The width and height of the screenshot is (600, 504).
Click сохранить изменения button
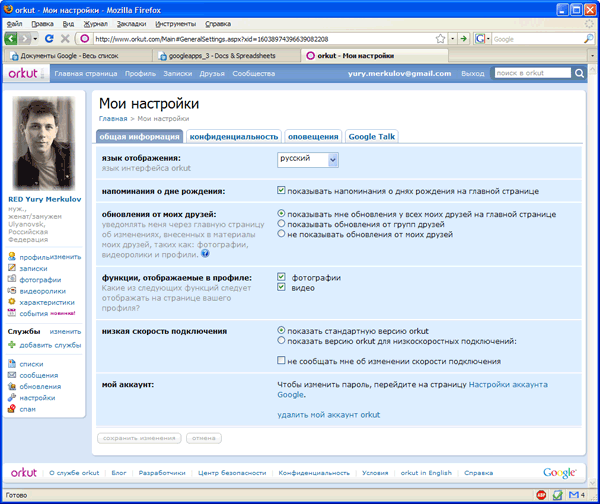(x=139, y=438)
